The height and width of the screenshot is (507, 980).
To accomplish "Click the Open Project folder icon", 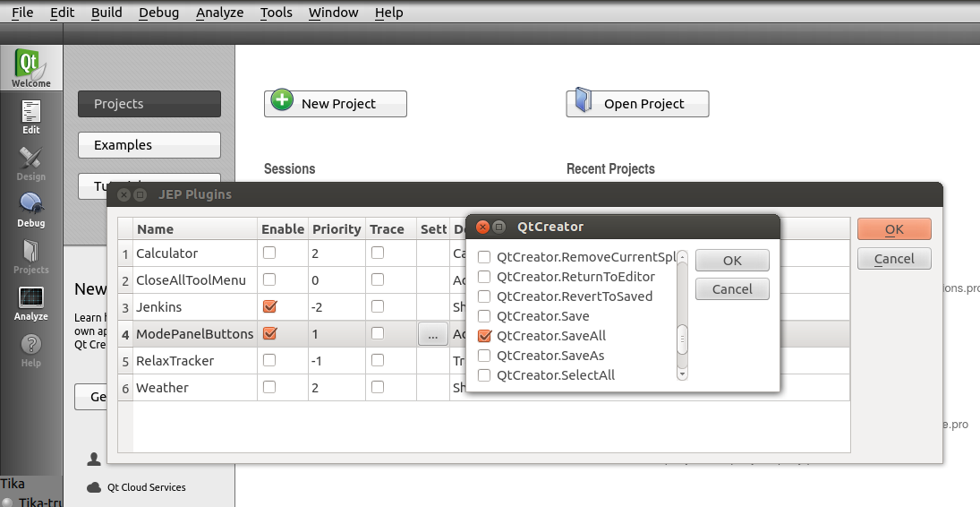I will click(x=584, y=100).
